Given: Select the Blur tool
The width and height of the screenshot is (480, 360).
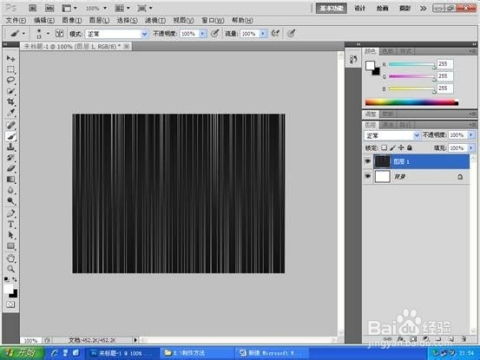Looking at the screenshot, I should (x=11, y=190).
